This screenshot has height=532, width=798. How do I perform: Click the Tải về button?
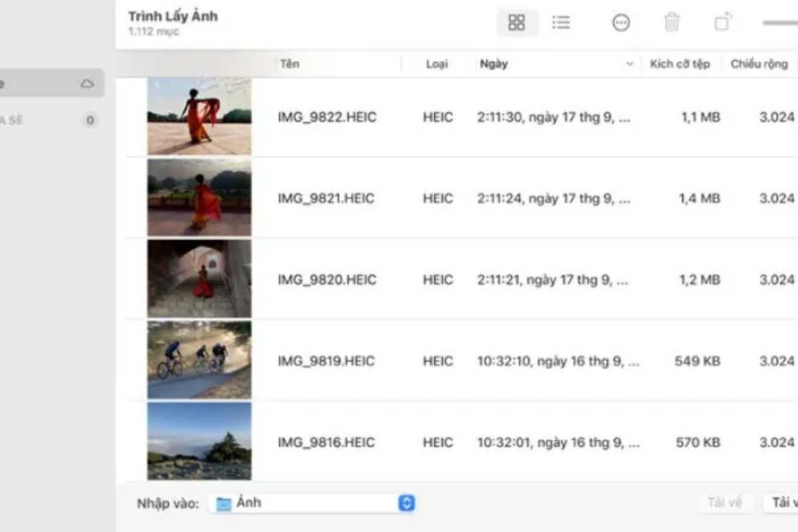(x=724, y=503)
